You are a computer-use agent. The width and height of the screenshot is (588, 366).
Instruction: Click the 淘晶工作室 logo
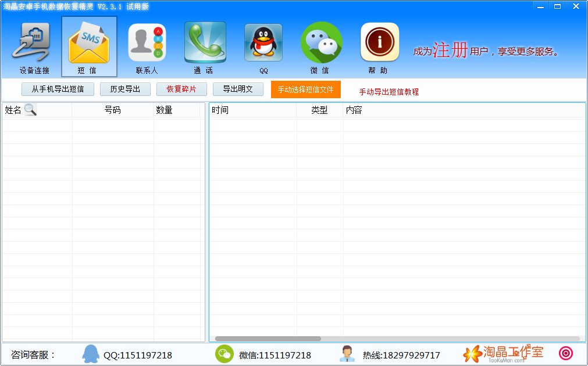(x=503, y=353)
